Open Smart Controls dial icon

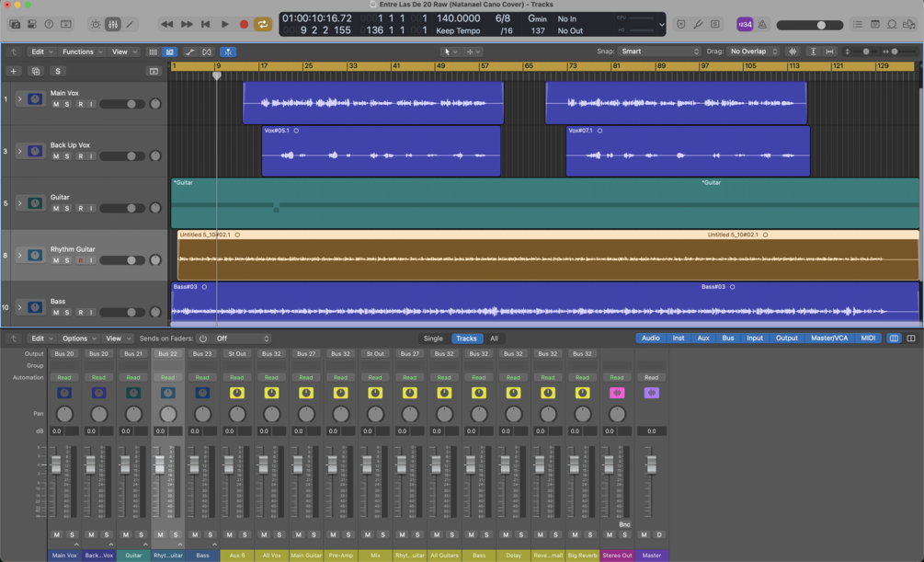(96, 24)
